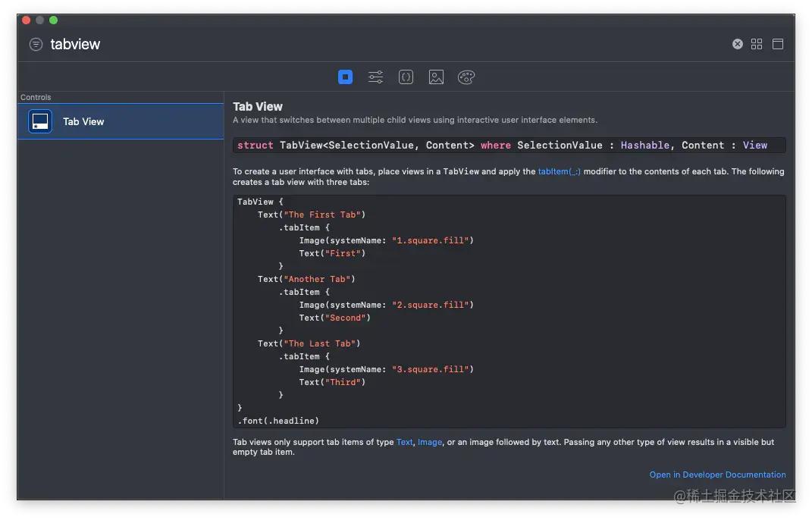Click the Controls section header

click(36, 97)
